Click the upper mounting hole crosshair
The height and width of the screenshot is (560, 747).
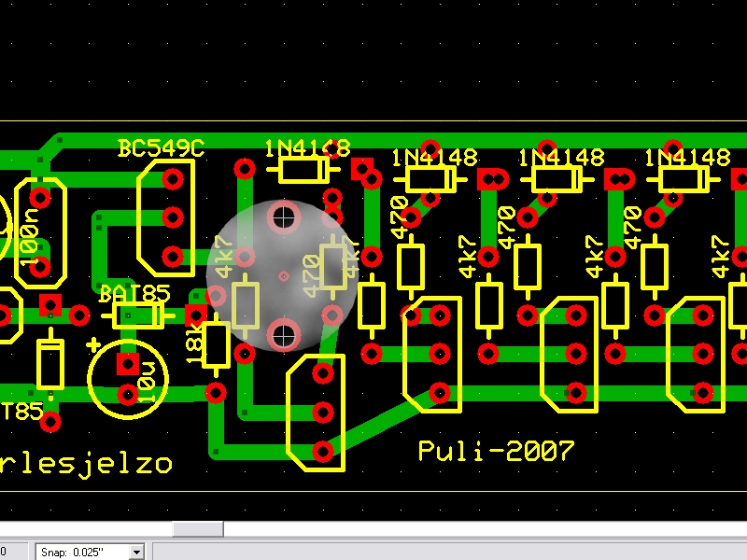(x=284, y=217)
